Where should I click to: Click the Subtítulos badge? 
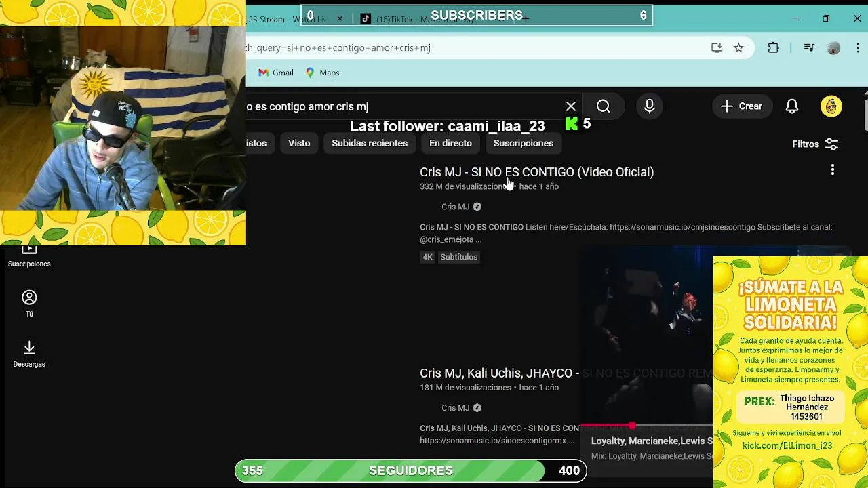(x=459, y=257)
